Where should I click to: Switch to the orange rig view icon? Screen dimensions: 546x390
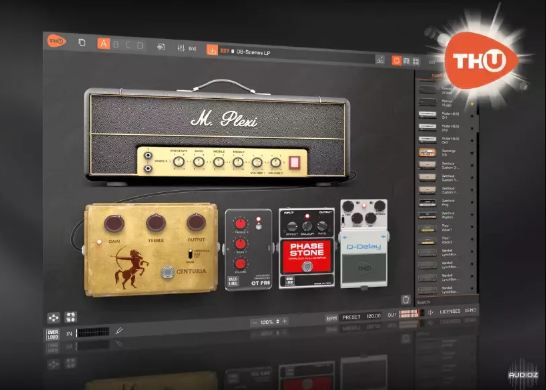coord(397,61)
